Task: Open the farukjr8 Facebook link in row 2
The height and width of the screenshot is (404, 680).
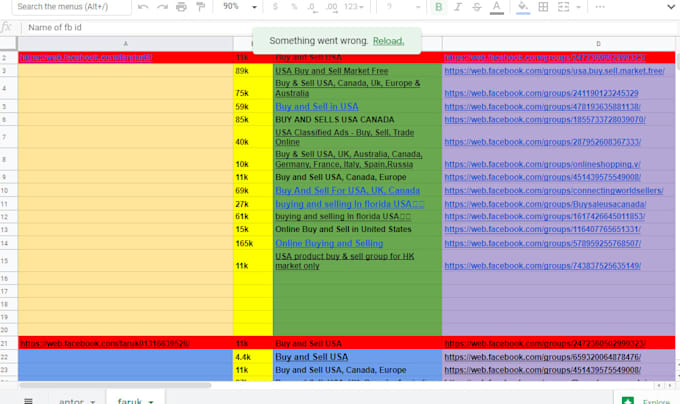Action: coord(86,57)
